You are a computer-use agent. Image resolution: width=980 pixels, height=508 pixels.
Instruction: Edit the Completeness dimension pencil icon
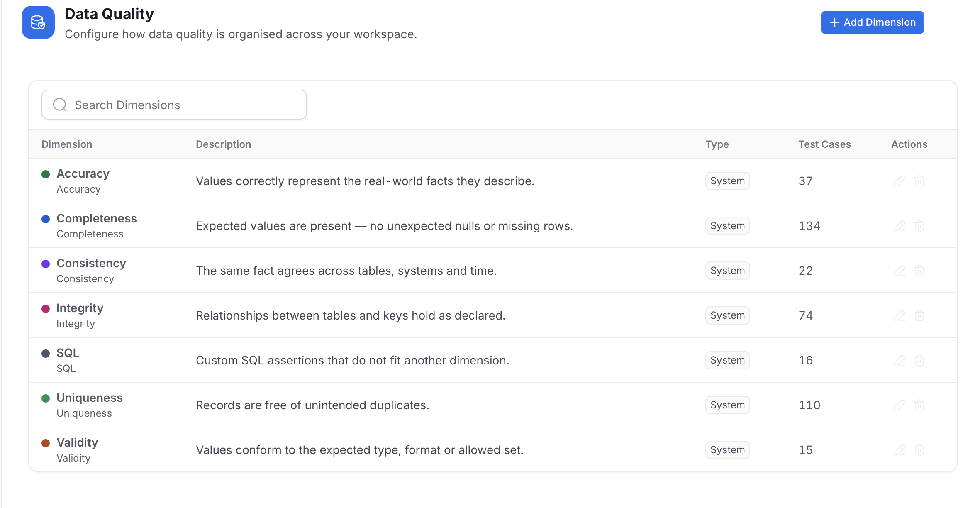tap(900, 226)
